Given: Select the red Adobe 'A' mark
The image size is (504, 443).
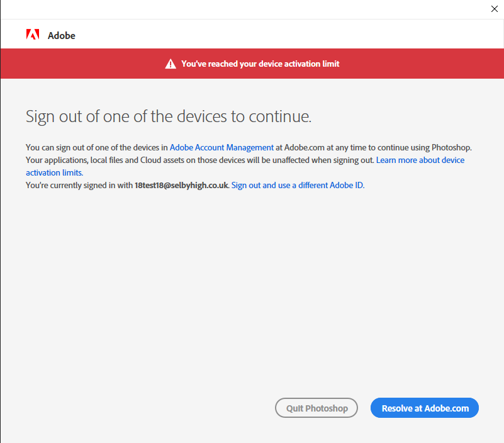Looking at the screenshot, I should tap(33, 35).
